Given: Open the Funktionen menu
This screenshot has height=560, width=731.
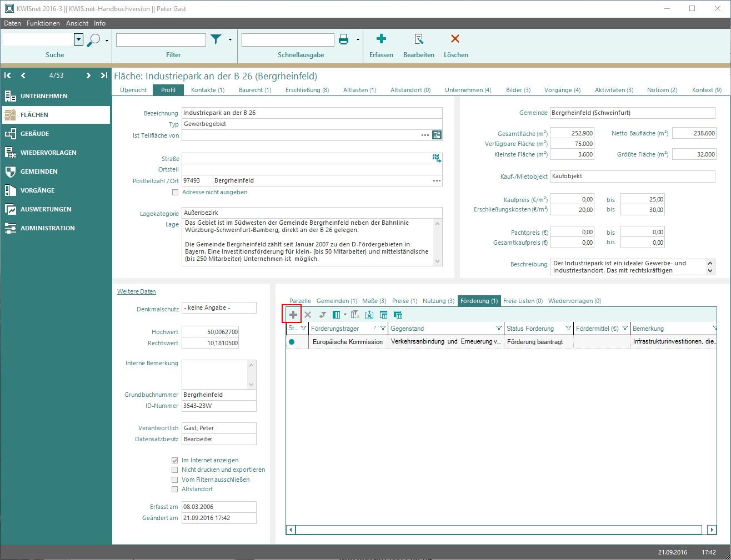Looking at the screenshot, I should point(43,23).
